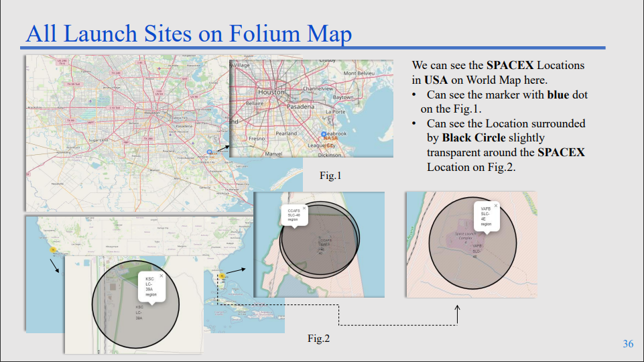Click the blue dot marker near Seabrook
The height and width of the screenshot is (362, 644).
pos(324,134)
